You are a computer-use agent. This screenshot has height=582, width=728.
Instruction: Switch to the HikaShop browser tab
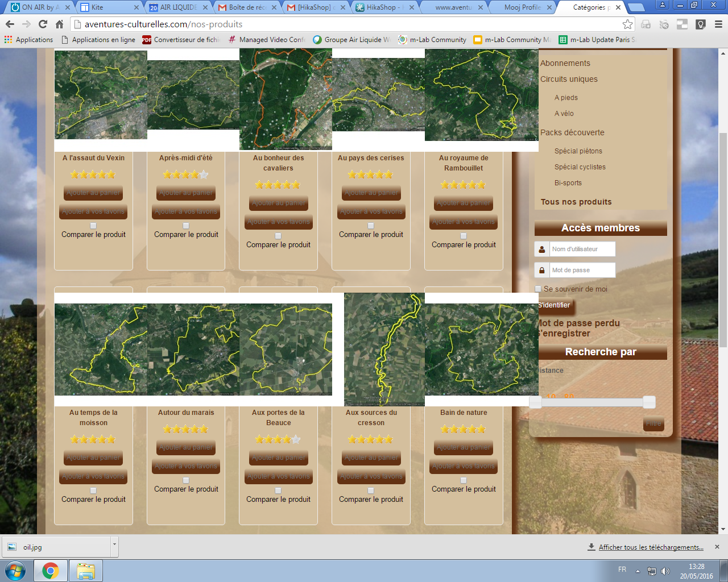point(381,7)
